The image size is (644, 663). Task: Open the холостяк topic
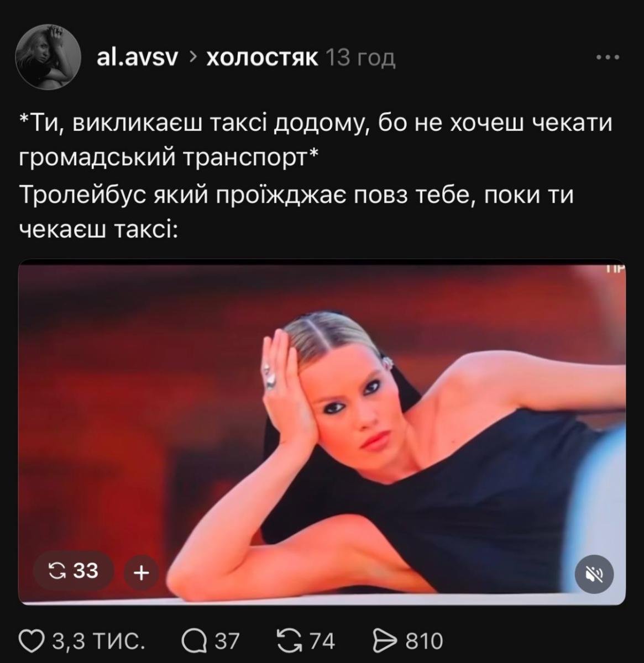point(262,57)
